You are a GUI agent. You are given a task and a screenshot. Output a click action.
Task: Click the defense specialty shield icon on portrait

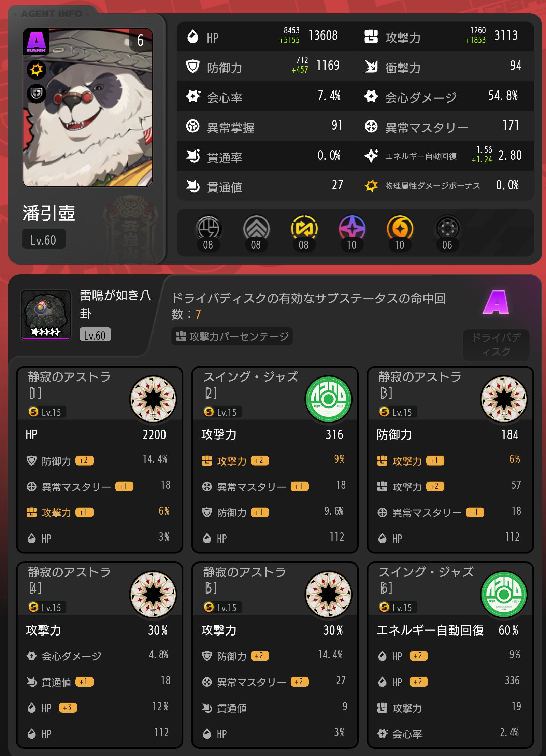[37, 93]
